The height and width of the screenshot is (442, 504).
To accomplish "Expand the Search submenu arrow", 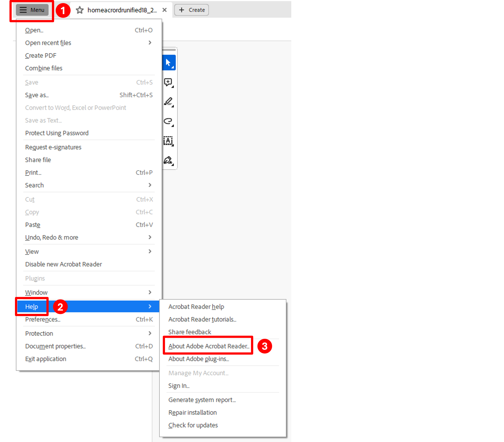I will pos(150,185).
